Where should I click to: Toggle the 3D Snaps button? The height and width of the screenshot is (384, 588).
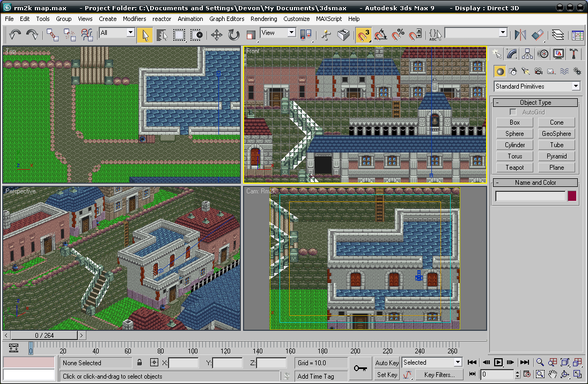coord(363,35)
